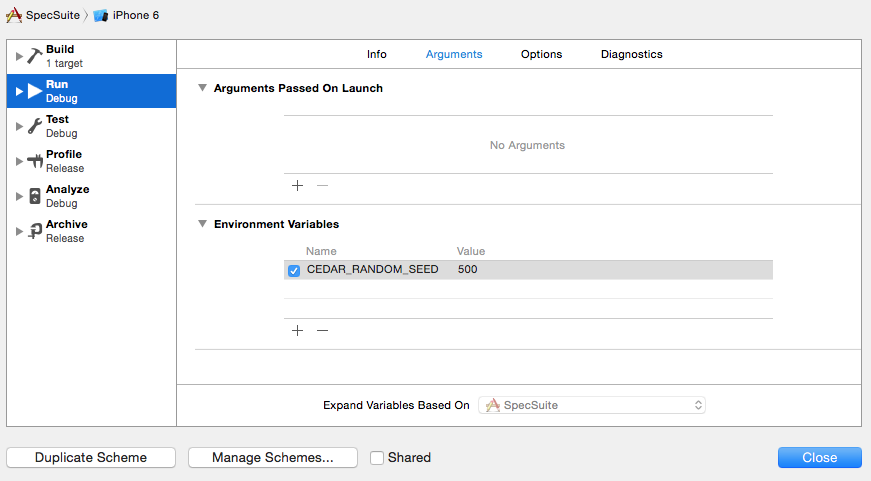Screen dimensions: 871x481
Task: Open the Expand Variables Based On dropdown
Action: click(592, 405)
